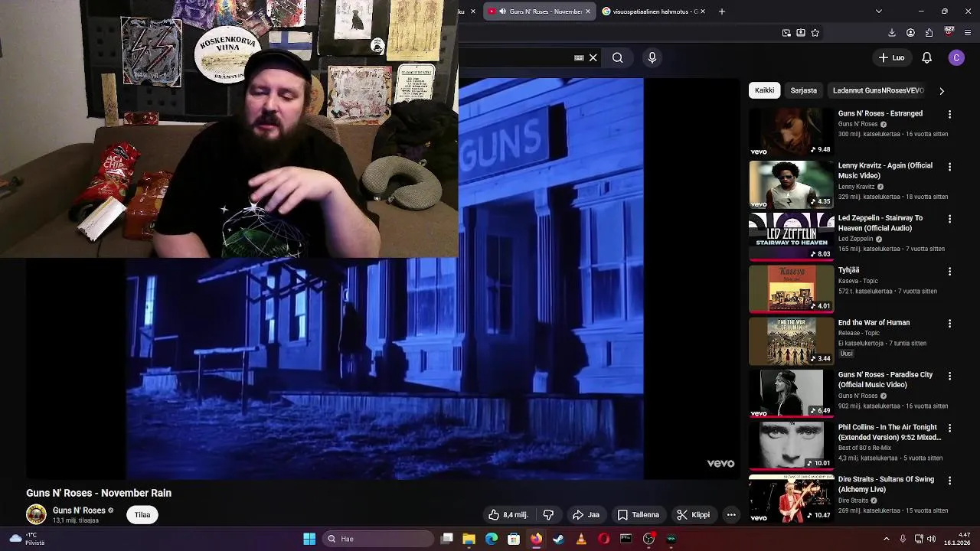Click the Tallenna save button
The height and width of the screenshot is (551, 980).
click(639, 515)
